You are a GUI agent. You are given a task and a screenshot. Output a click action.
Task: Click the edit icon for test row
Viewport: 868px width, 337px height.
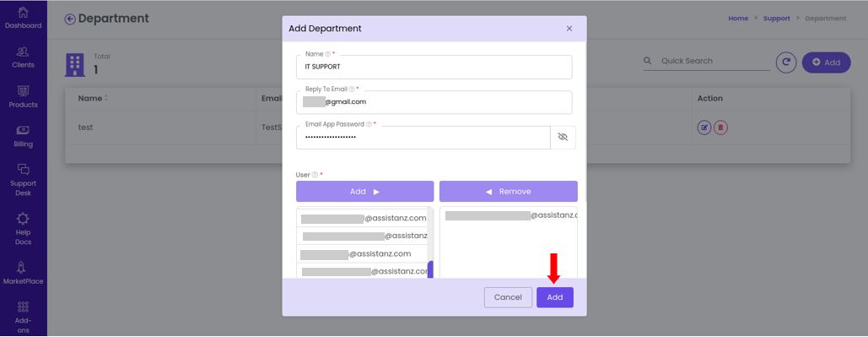click(x=704, y=128)
